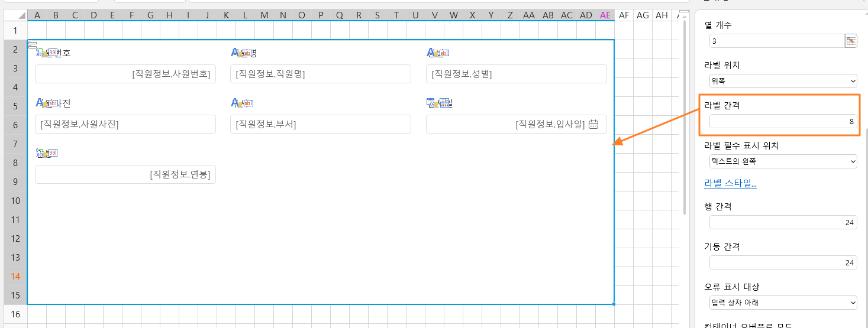This screenshot has width=868, height=328.
Task: Click the 라벨 간격 input field
Action: point(783,121)
